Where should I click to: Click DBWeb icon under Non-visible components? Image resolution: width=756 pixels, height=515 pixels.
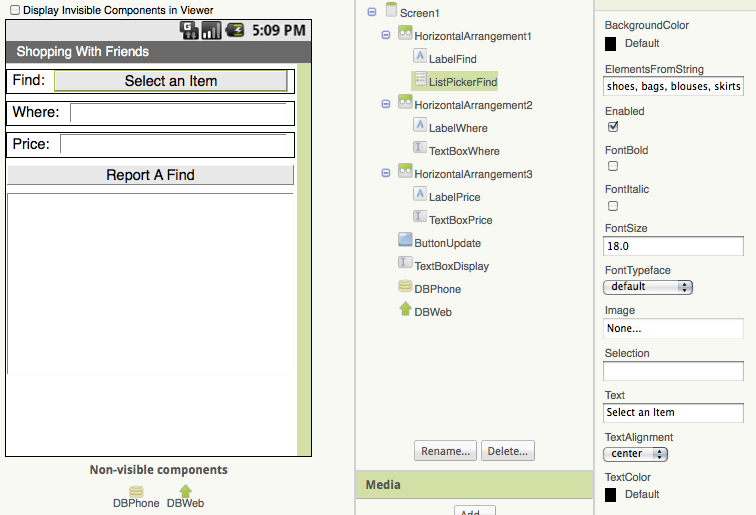tap(185, 491)
